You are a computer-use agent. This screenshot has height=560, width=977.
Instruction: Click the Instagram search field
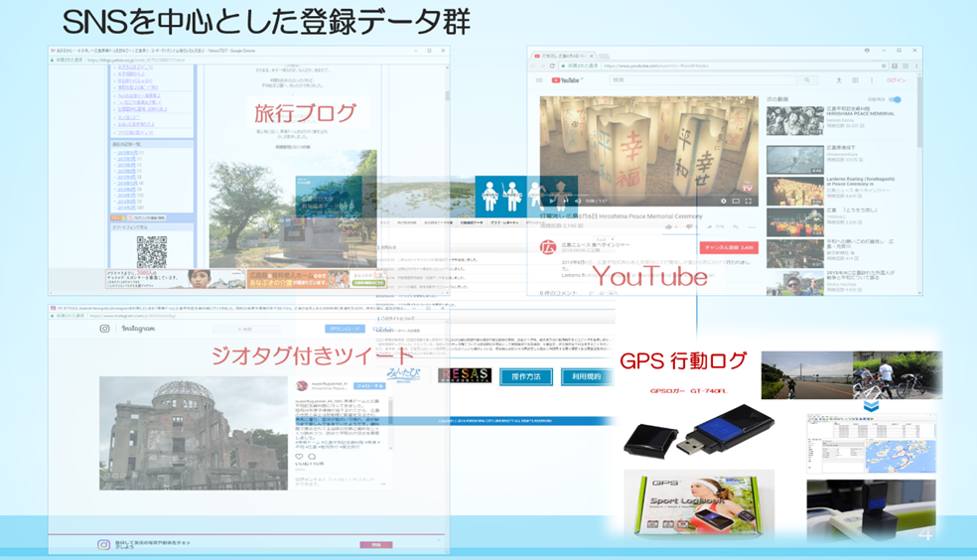[247, 329]
